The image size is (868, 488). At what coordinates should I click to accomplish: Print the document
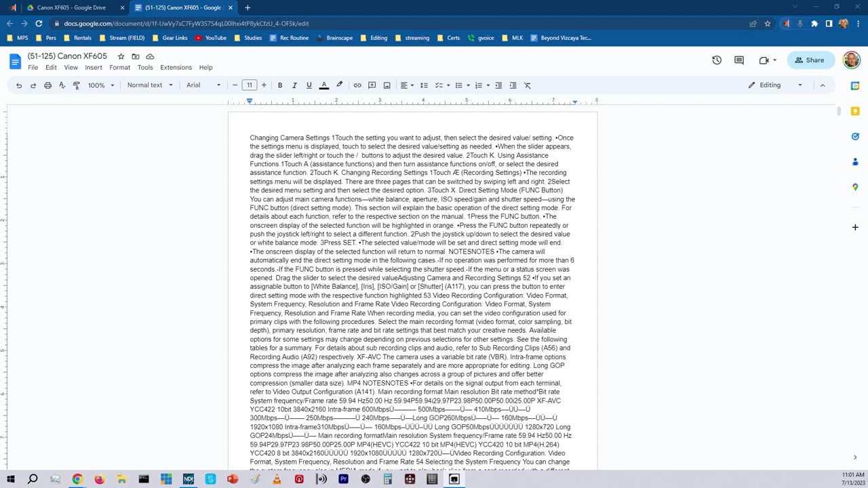(x=47, y=85)
